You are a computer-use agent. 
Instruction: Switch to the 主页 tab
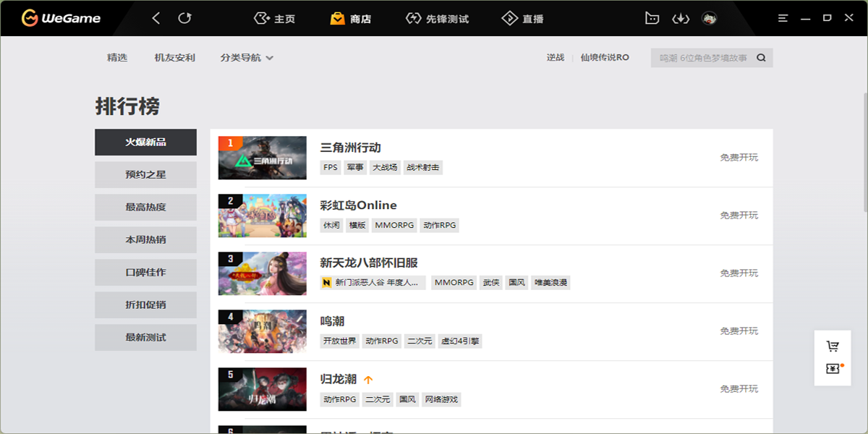[275, 18]
